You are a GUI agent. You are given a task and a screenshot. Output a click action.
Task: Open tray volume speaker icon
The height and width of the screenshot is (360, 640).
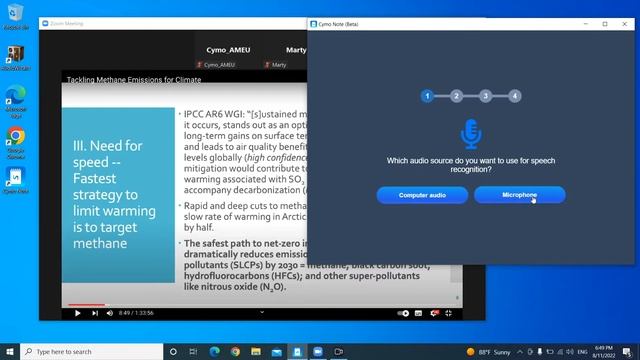[570, 352]
